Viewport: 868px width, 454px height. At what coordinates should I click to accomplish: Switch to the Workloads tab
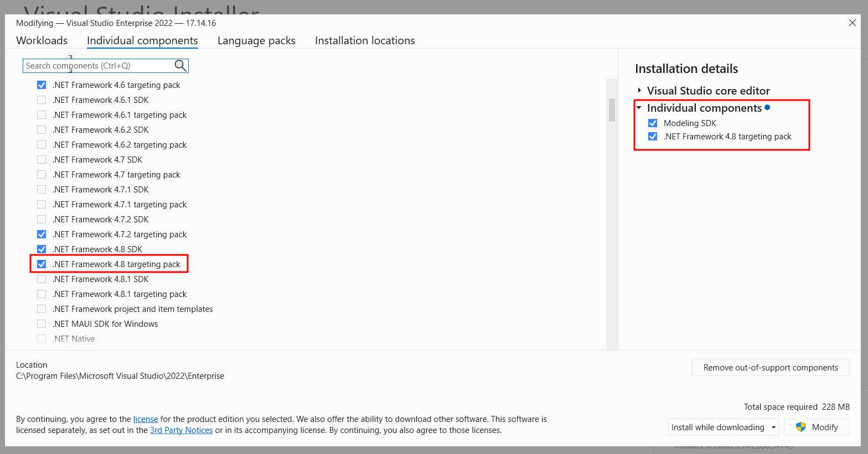pos(42,40)
